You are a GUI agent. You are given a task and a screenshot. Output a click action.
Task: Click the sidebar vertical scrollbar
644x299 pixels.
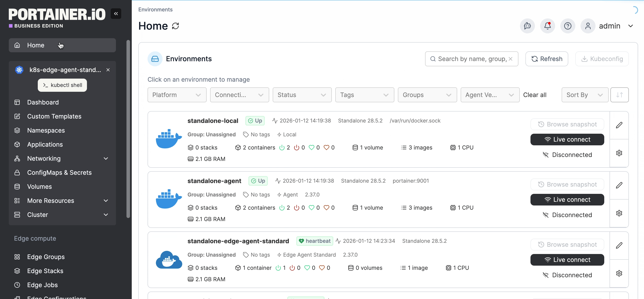[x=128, y=129]
